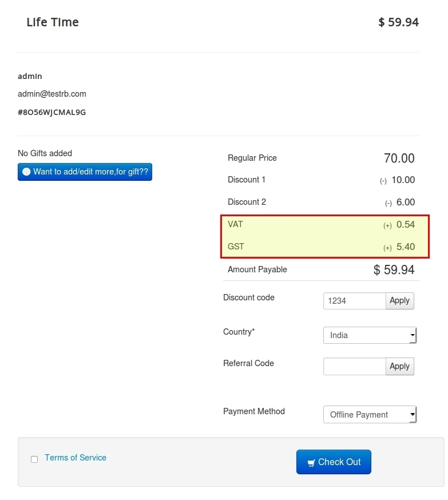Click the 70.00 regular price value
This screenshot has width=448, height=500.
coord(399,158)
